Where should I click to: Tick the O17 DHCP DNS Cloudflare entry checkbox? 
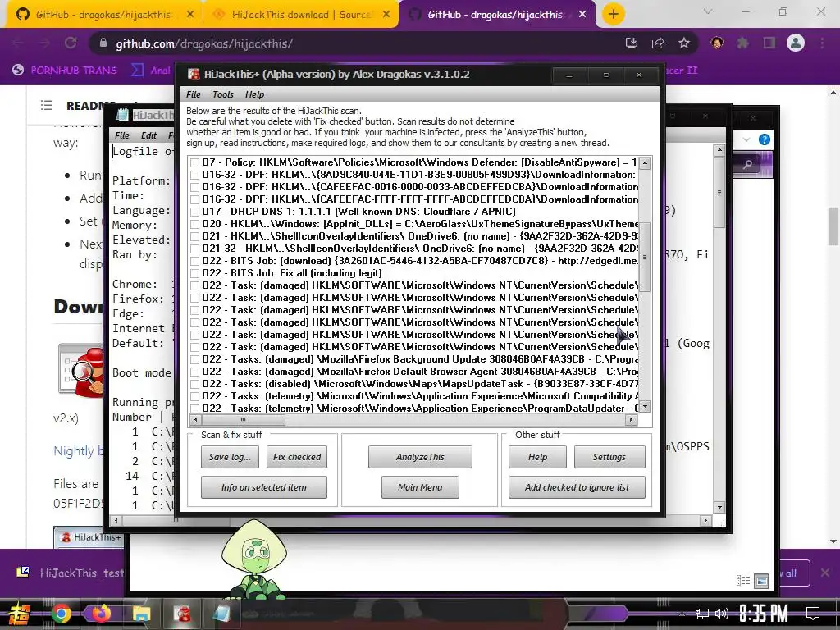[195, 212]
